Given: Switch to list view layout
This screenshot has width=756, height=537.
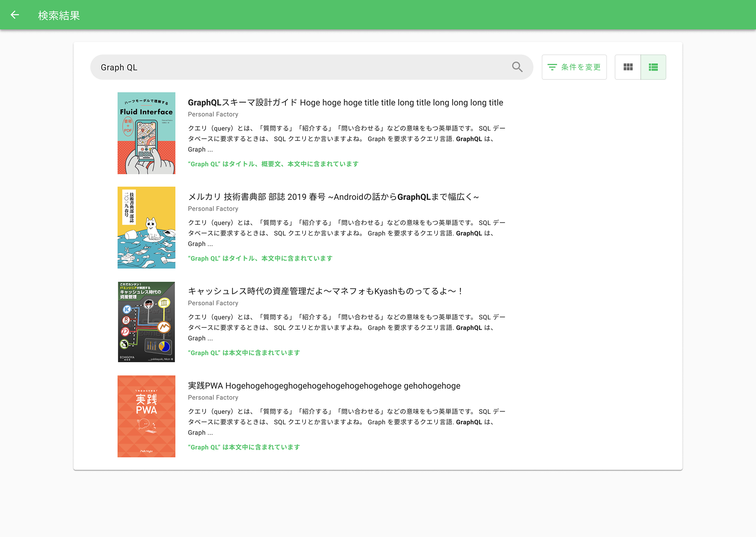Looking at the screenshot, I should point(653,67).
